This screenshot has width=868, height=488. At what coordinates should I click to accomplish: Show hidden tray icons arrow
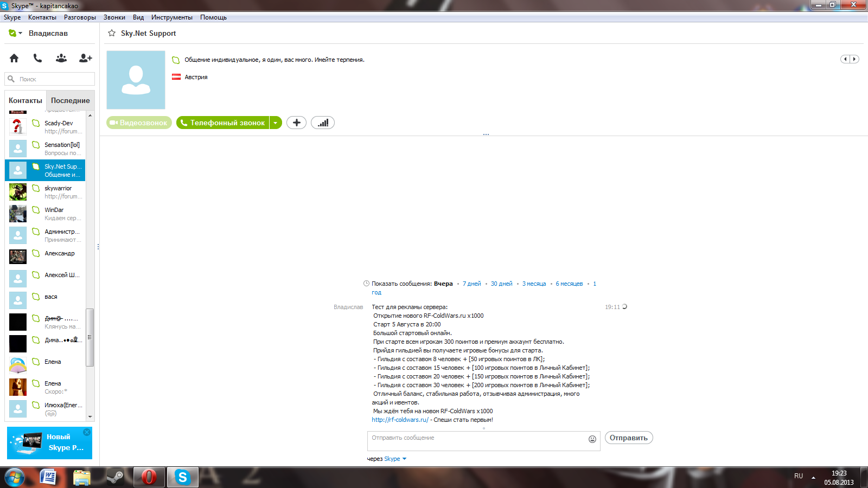point(813,477)
